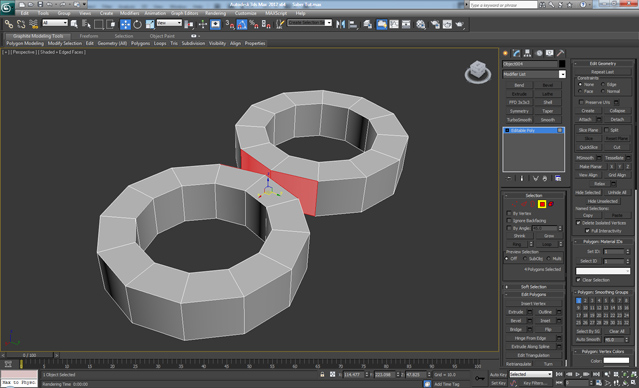The height and width of the screenshot is (388, 639).
Task: Collapse the Edit Polygons rollout
Action: coord(534,294)
